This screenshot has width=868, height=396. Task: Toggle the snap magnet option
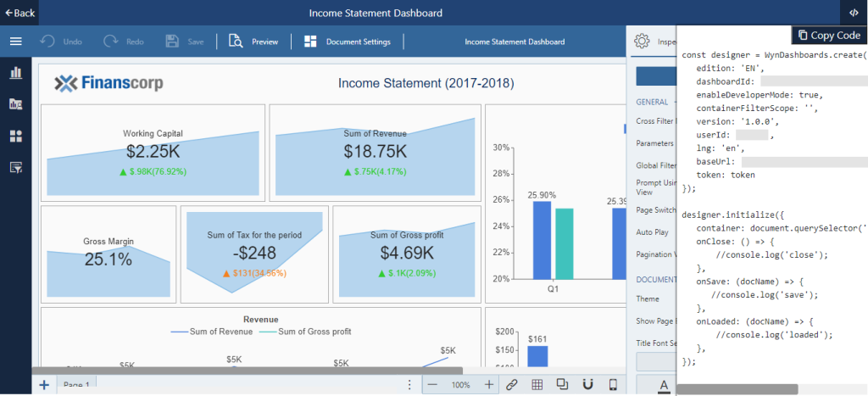(587, 384)
